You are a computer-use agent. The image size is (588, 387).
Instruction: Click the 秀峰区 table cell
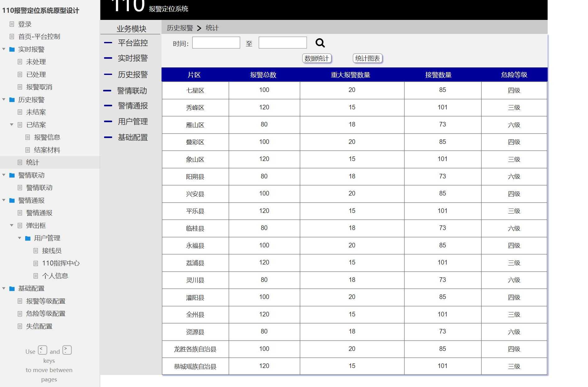195,108
